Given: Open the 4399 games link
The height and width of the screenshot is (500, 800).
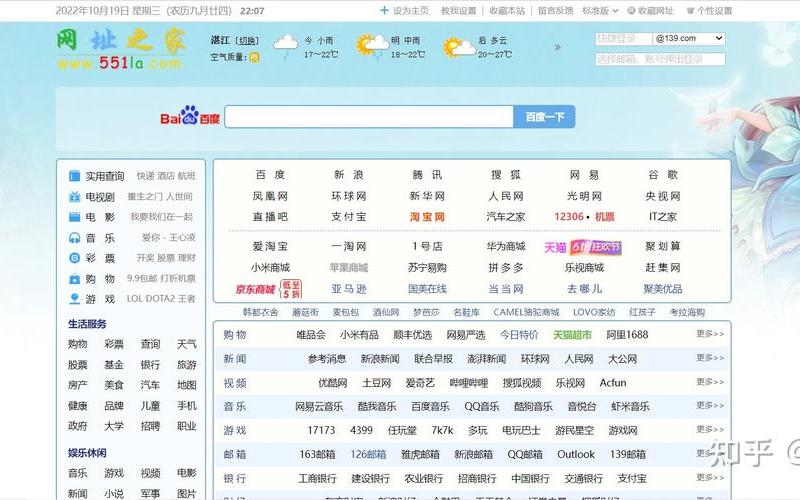Looking at the screenshot, I should point(361,430).
